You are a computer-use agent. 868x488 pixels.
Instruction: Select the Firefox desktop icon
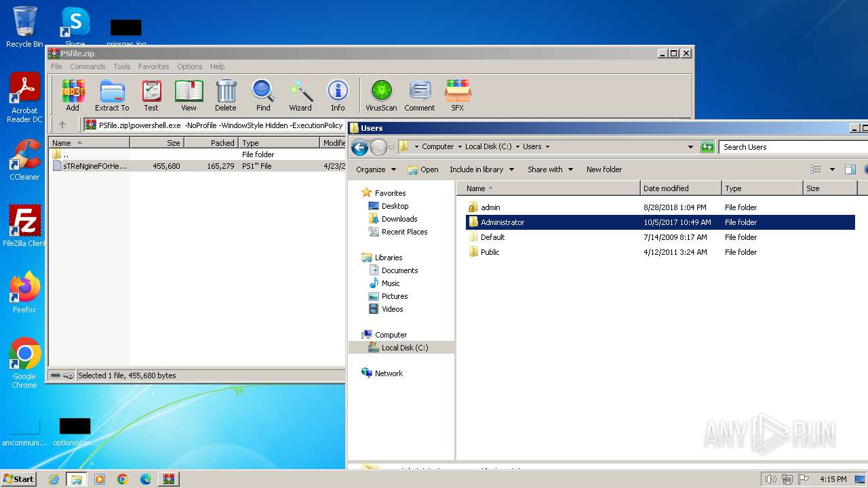click(x=24, y=293)
